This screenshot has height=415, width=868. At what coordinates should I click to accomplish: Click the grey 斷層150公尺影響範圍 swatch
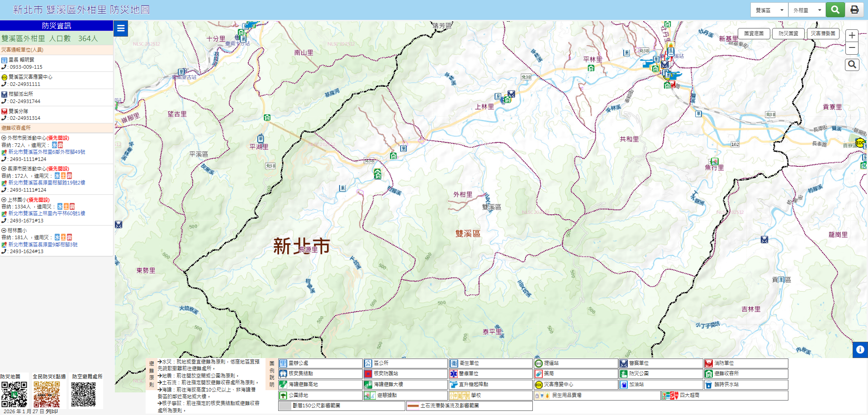(285, 406)
